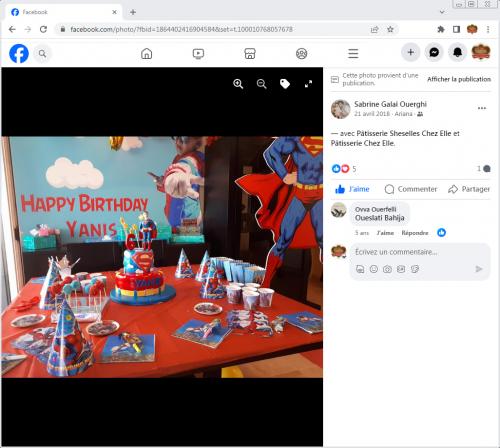The width and height of the screenshot is (500, 448).
Task: Open Chrome profile avatar
Action: pyautogui.click(x=472, y=29)
